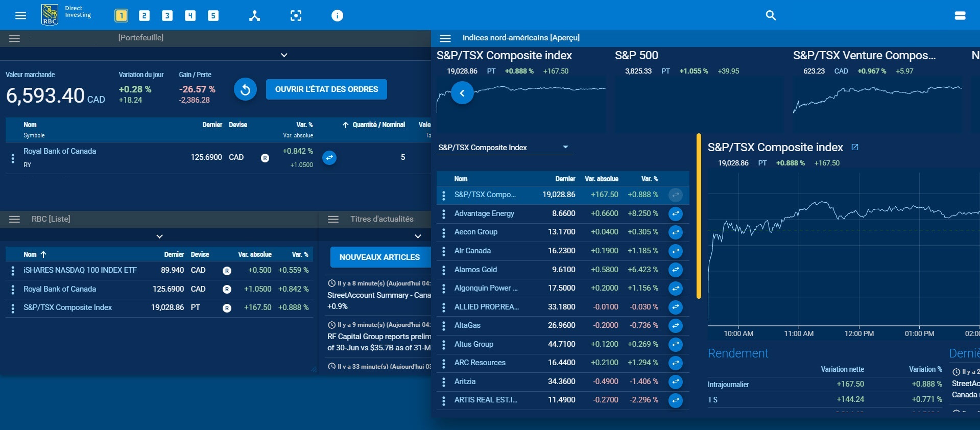
Task: Open options for iSHARES NASDAQ 100 ETF row
Action: coord(13,271)
